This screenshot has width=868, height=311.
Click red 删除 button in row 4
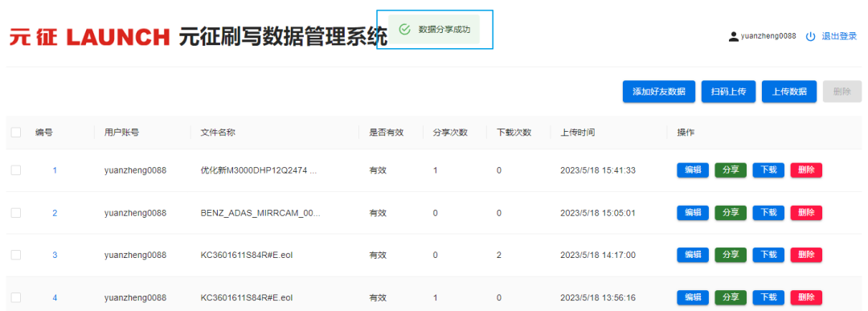point(806,297)
